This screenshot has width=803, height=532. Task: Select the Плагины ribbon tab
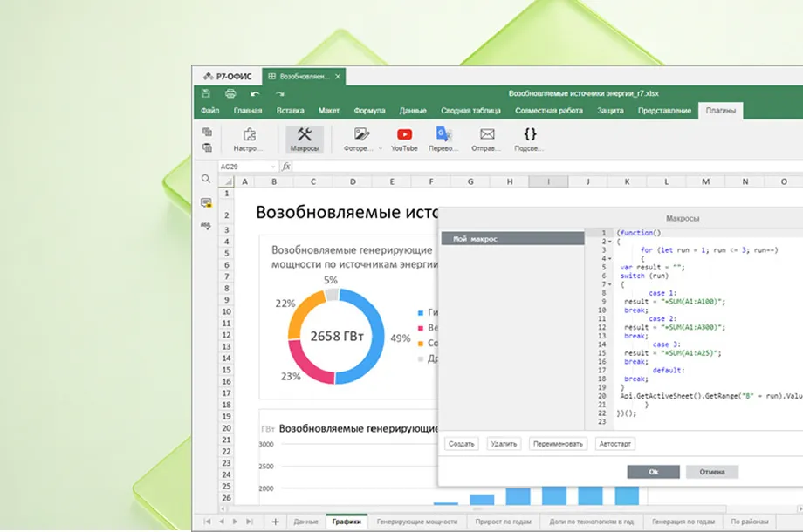click(721, 111)
